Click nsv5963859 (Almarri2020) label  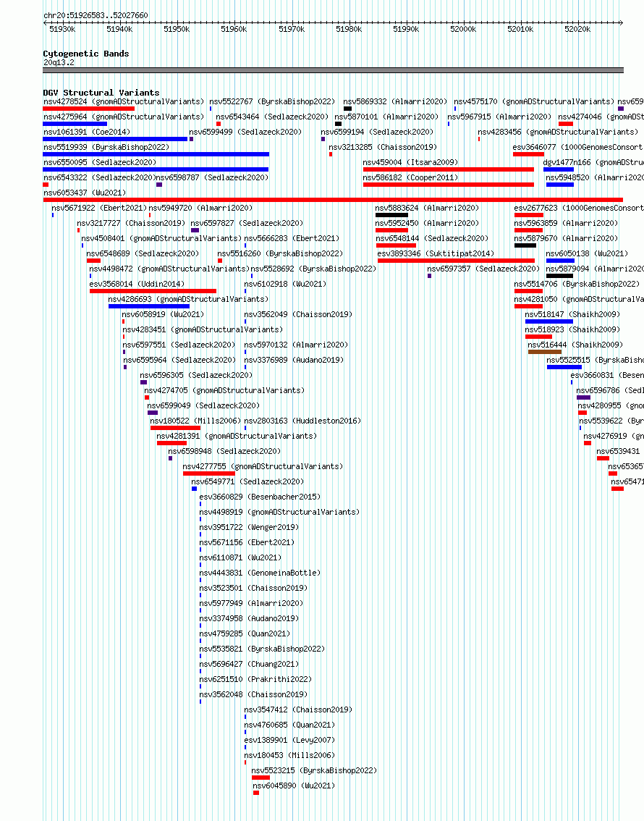point(566,223)
